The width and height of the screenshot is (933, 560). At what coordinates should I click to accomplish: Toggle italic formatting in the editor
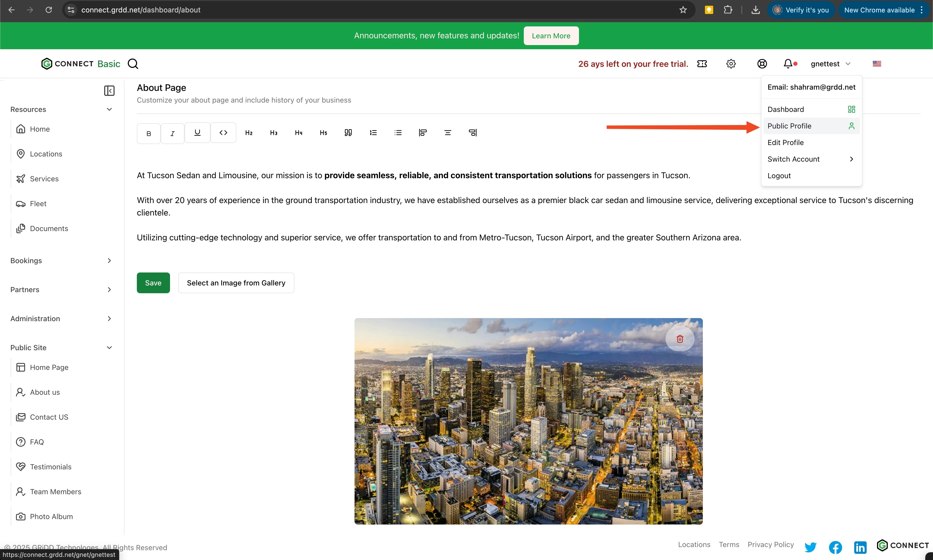click(173, 133)
